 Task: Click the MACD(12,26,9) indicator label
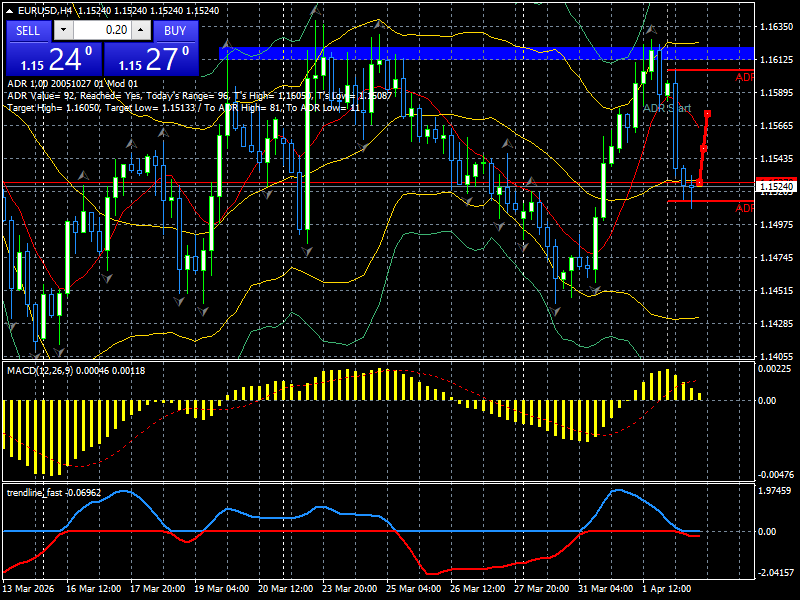coord(38,370)
